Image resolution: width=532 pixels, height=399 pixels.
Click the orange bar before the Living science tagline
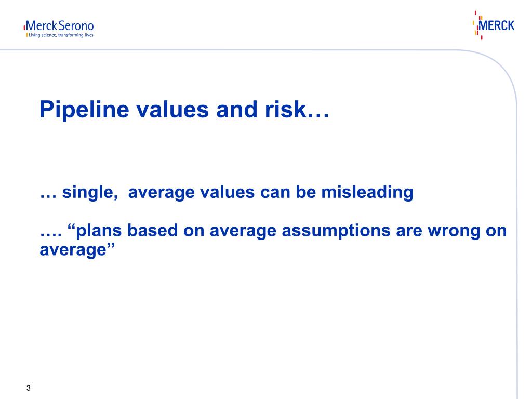pyautogui.click(x=27, y=35)
